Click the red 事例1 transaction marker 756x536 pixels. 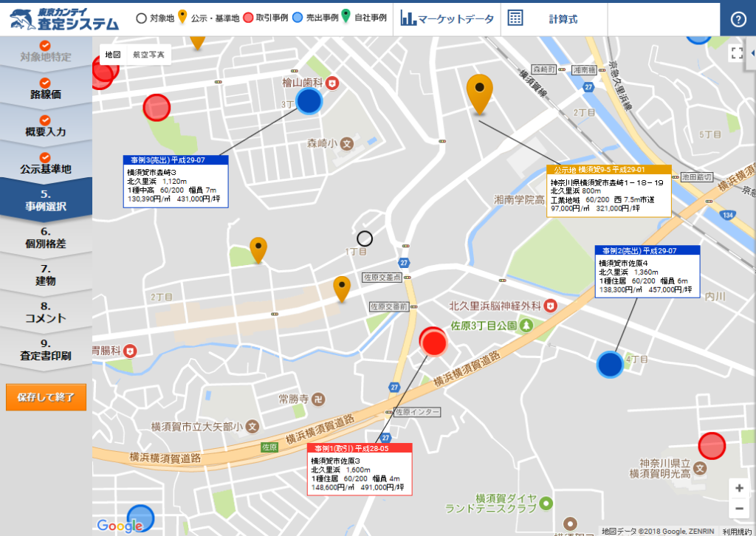coord(433,342)
